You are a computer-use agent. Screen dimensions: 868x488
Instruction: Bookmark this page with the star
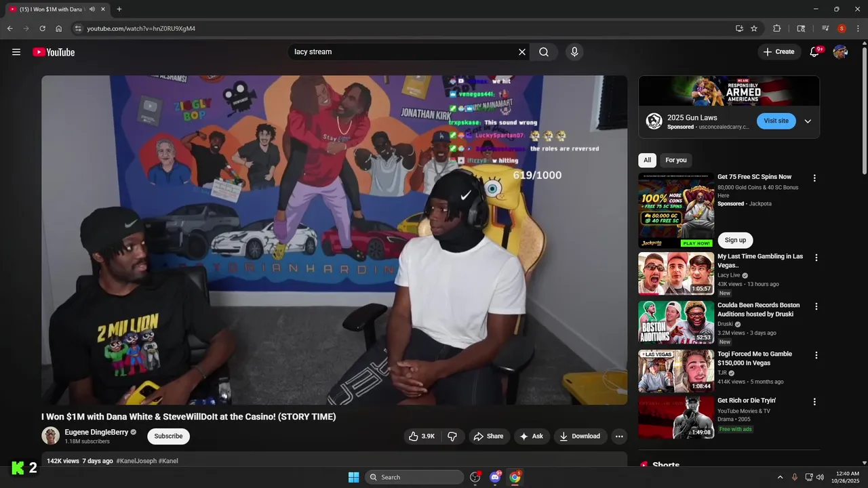coord(754,28)
